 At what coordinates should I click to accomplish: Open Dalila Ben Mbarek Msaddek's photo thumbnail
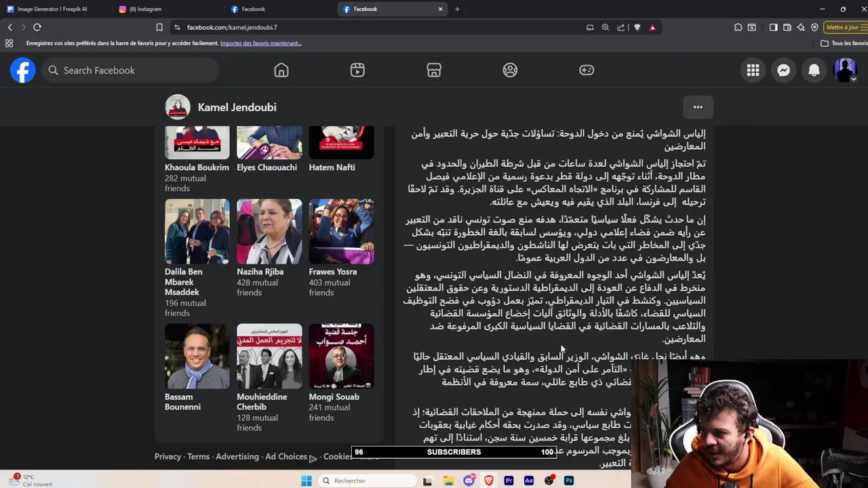197,231
